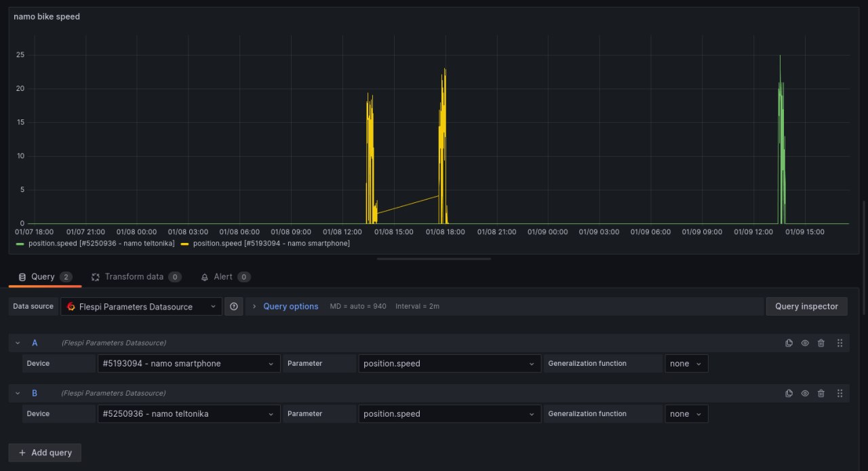
Task: Duplicate query B using copy icon
Action: [789, 393]
